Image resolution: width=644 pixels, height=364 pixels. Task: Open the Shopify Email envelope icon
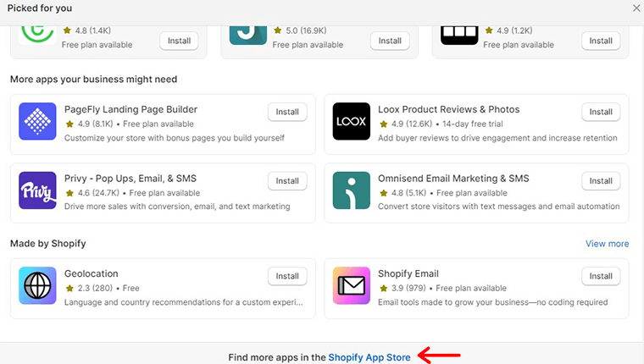(351, 285)
